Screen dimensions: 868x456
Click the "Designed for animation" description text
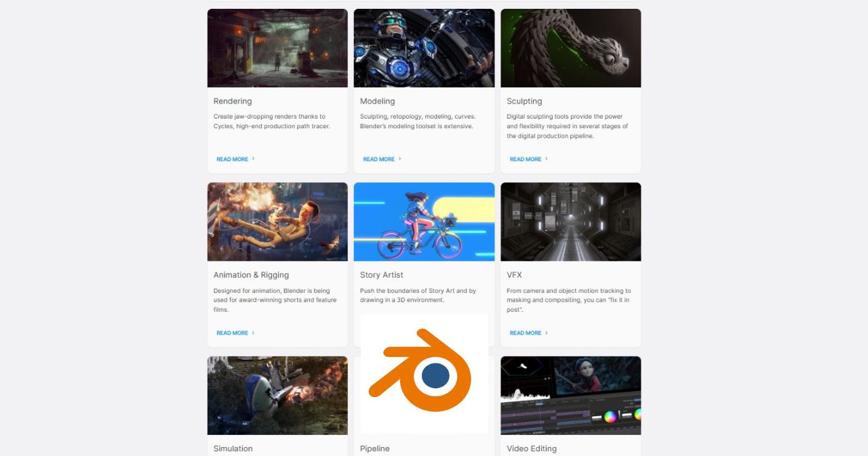[275, 300]
